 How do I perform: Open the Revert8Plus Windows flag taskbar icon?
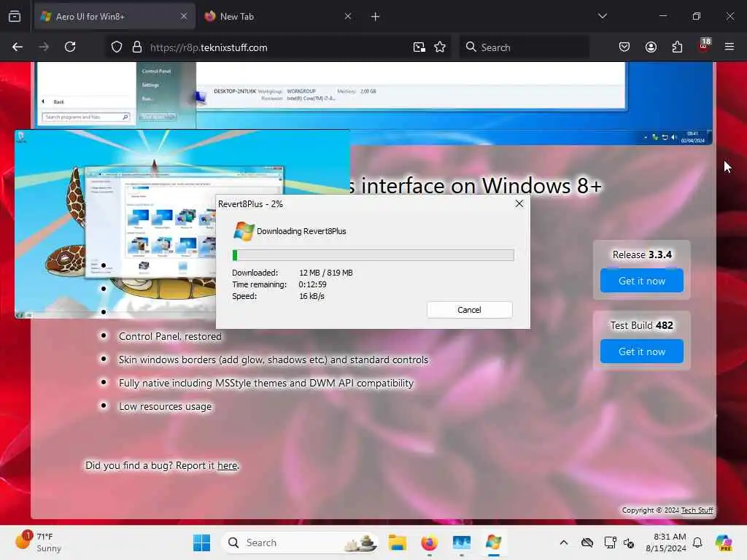tap(494, 542)
